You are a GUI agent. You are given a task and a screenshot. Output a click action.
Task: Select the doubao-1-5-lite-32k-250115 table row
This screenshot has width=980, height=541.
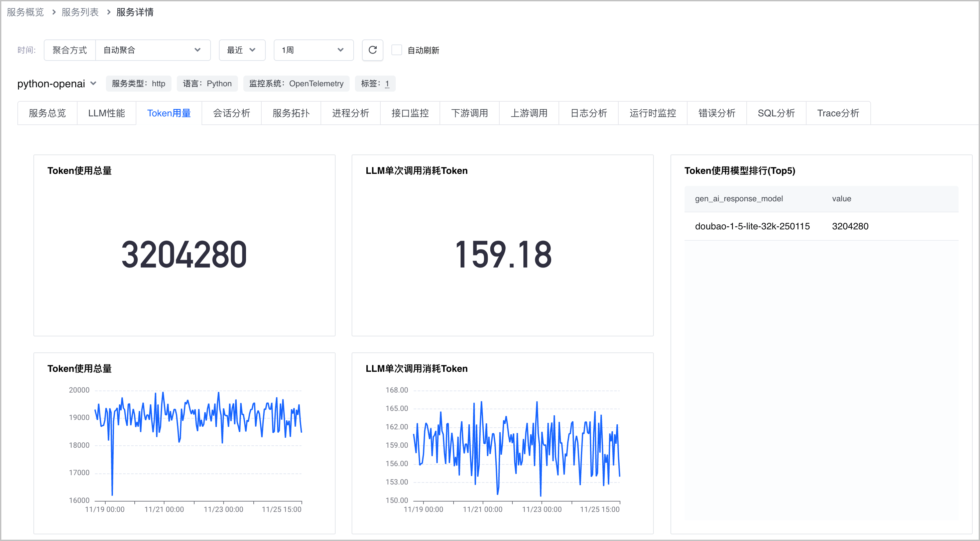tap(821, 226)
